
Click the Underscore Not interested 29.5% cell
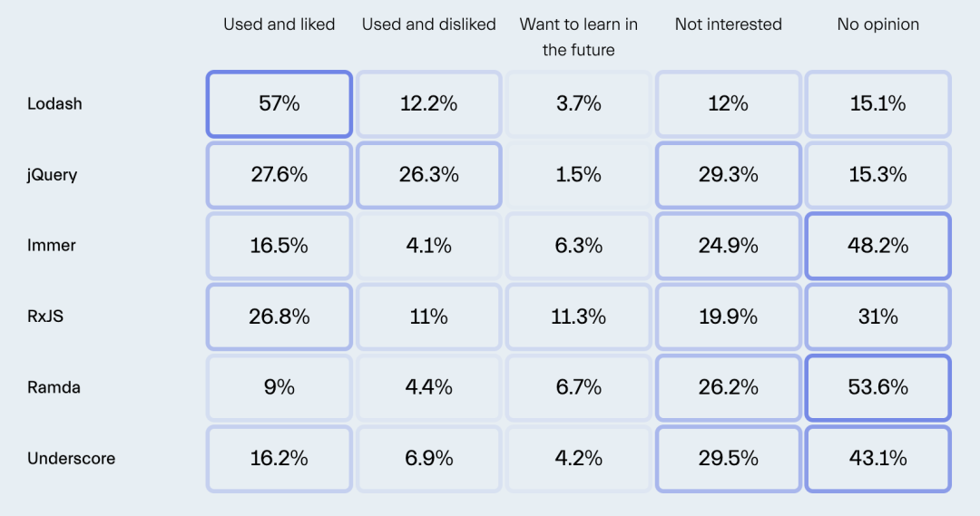tap(728, 459)
